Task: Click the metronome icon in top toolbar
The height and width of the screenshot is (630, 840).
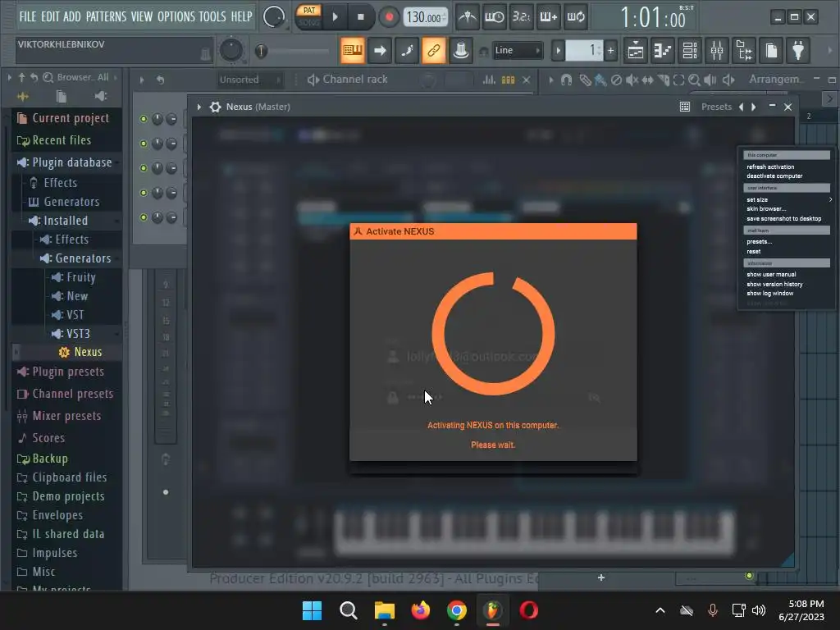Action: pyautogui.click(x=468, y=17)
